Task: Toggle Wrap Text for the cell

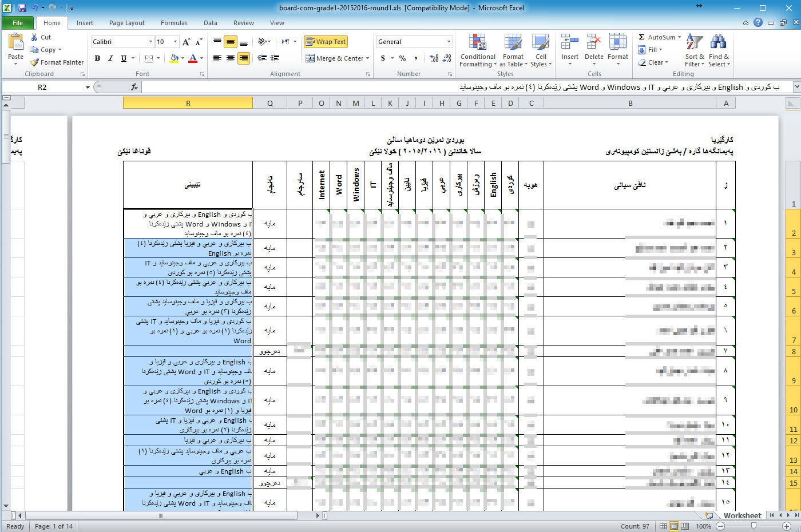Action: click(326, 42)
